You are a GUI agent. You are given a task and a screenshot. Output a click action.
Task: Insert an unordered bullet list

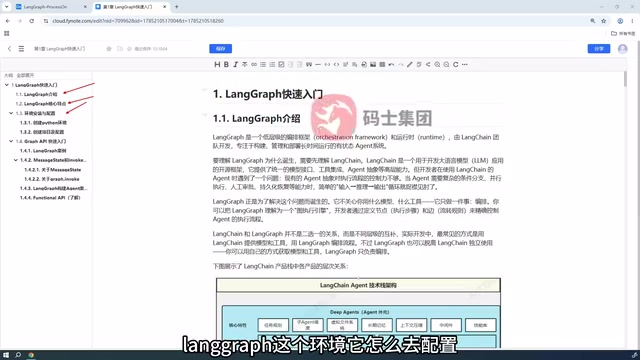coord(263,64)
